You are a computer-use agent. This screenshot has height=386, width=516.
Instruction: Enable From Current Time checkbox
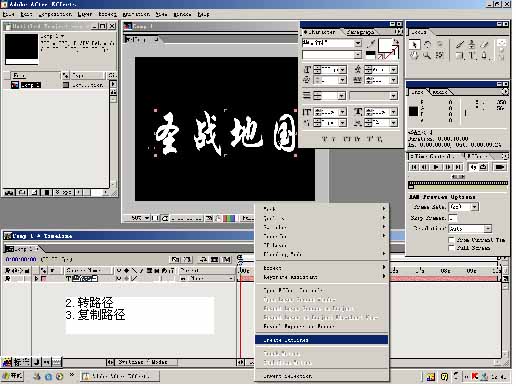(x=451, y=240)
